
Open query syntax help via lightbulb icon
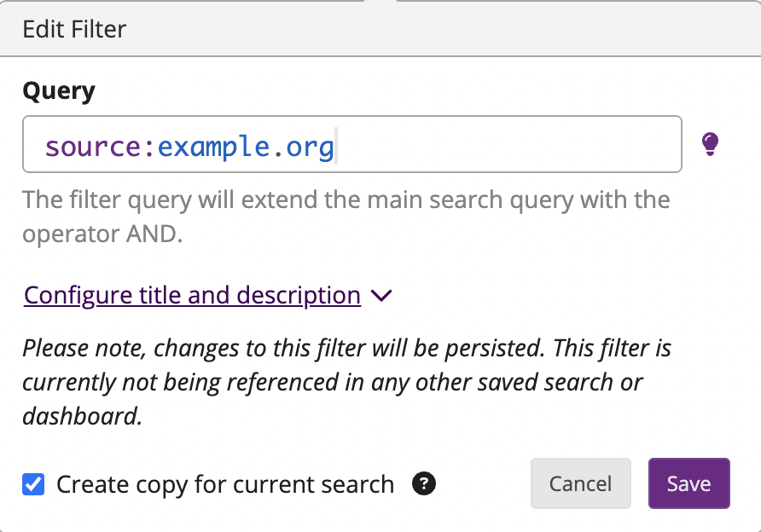click(x=710, y=144)
